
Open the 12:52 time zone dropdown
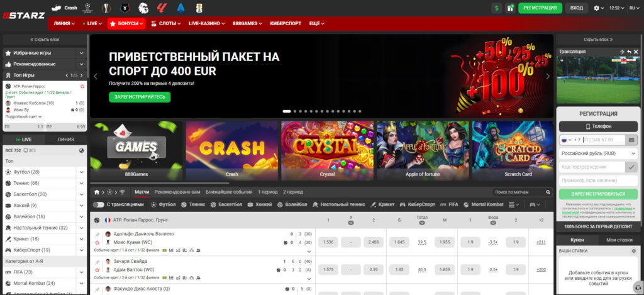tap(616, 8)
